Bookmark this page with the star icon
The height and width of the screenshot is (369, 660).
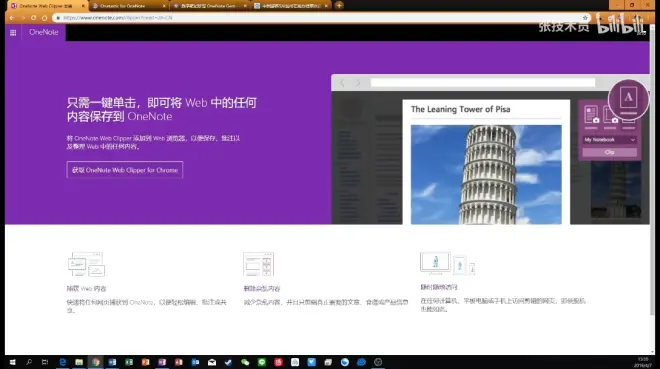pyautogui.click(x=585, y=18)
